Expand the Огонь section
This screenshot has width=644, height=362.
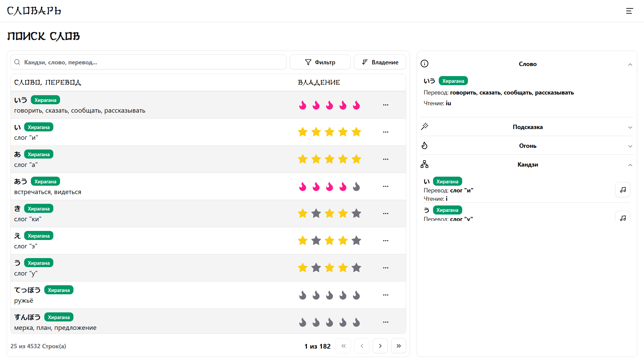[630, 146]
